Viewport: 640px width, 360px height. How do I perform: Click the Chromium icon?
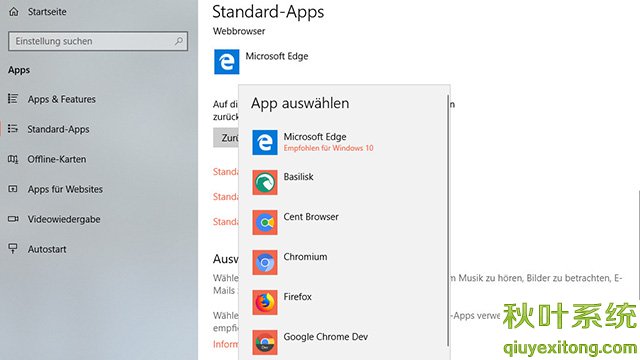[x=265, y=262]
